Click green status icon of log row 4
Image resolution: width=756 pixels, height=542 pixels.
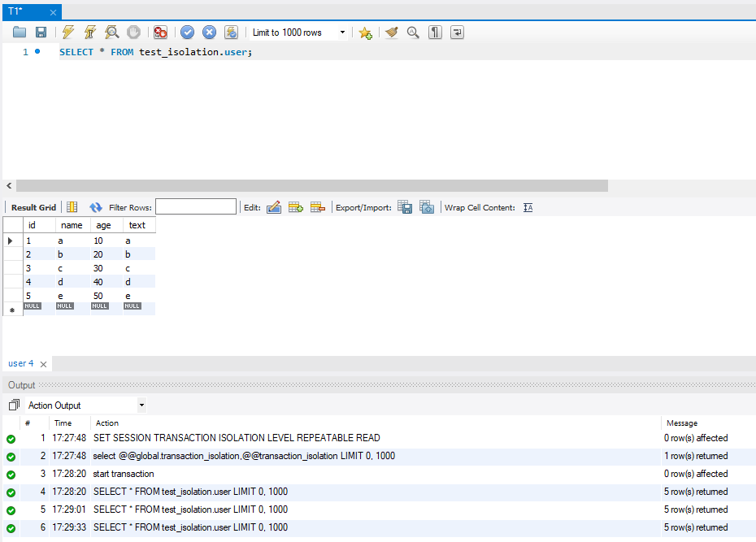coord(11,492)
